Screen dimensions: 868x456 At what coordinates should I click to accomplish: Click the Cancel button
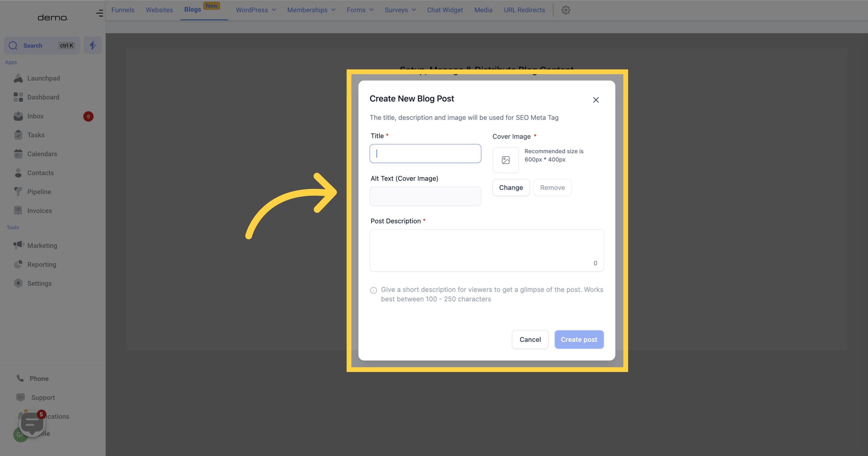530,339
